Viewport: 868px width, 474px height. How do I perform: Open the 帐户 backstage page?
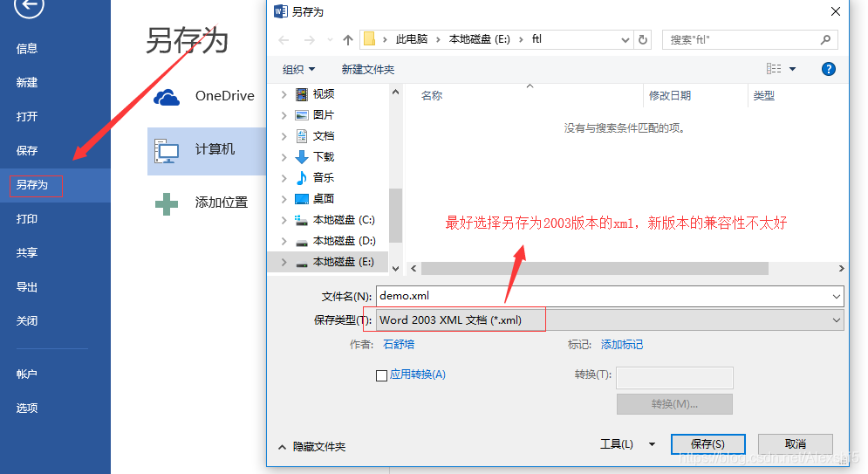[26, 374]
